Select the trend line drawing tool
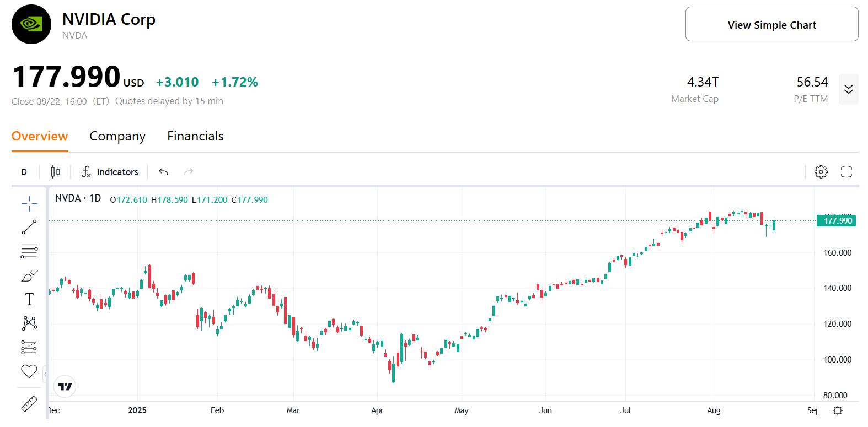 point(29,227)
